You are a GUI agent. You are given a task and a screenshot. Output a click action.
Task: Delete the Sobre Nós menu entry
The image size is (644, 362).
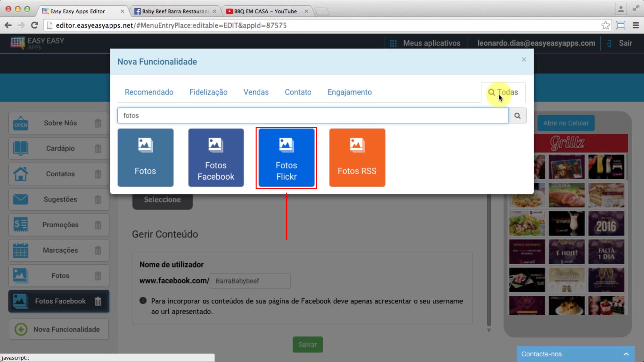coord(98,123)
